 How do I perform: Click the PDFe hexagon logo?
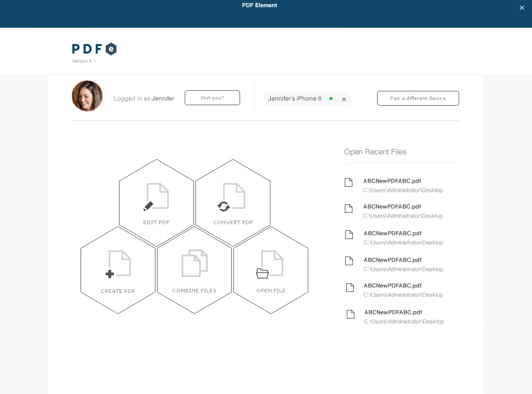(111, 49)
